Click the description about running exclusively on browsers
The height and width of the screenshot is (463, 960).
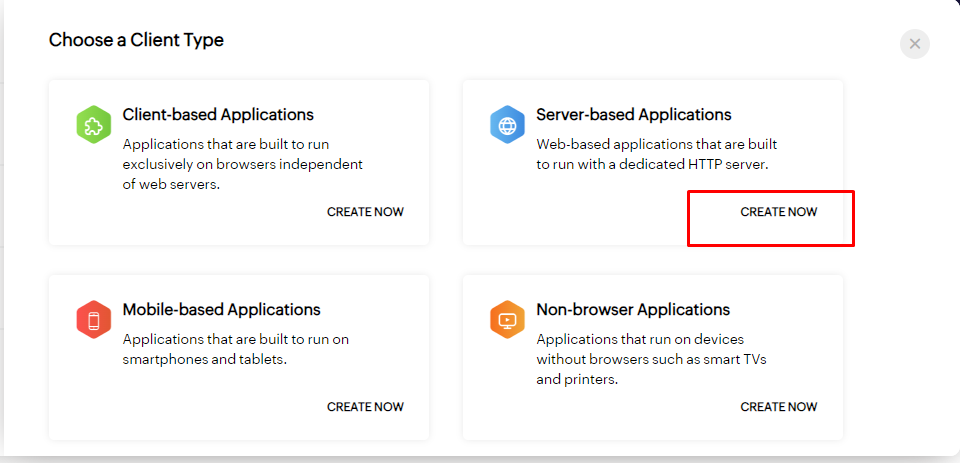tap(242, 163)
